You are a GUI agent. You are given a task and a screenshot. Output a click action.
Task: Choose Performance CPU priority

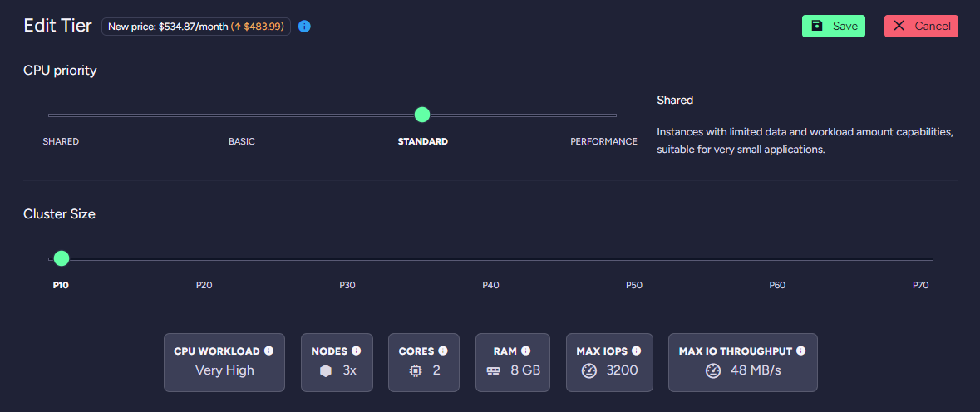pyautogui.click(x=603, y=141)
